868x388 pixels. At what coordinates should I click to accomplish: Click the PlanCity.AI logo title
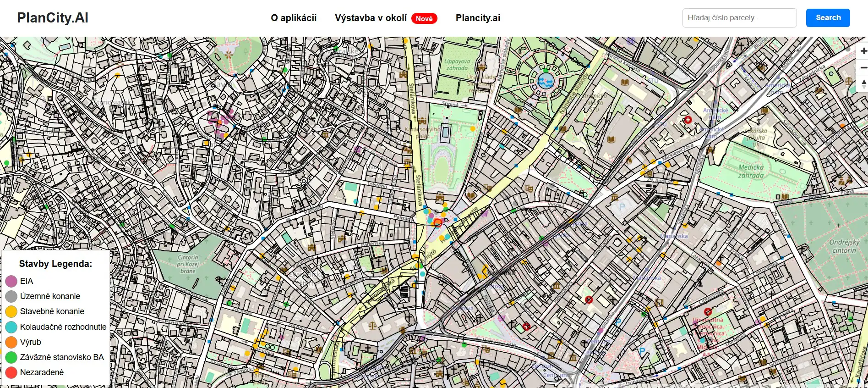tap(53, 18)
